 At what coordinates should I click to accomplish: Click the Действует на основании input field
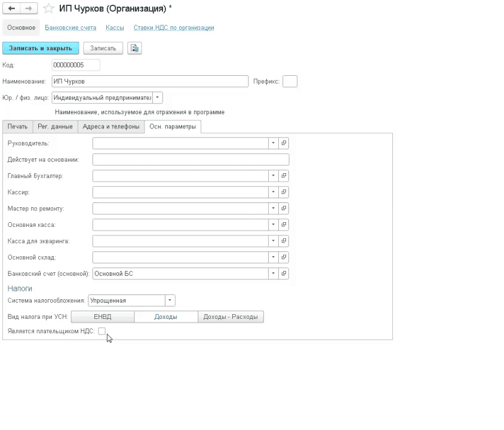(190, 159)
